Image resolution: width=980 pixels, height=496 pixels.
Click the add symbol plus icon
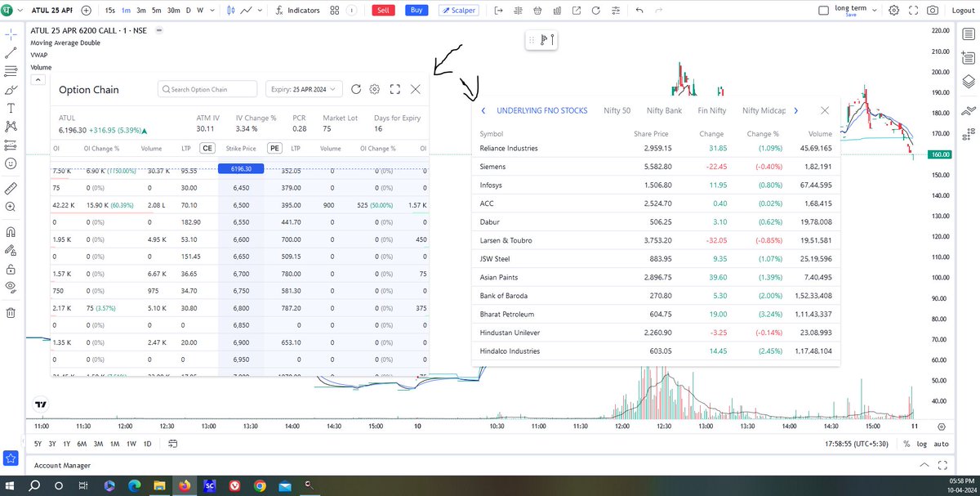coord(86,11)
